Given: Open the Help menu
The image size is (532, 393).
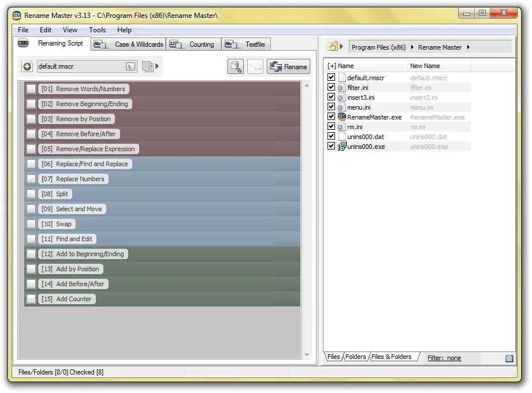Looking at the screenshot, I should 124,30.
